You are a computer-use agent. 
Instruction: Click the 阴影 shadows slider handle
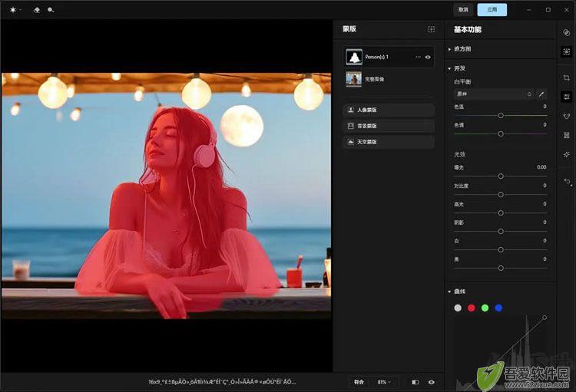501,231
